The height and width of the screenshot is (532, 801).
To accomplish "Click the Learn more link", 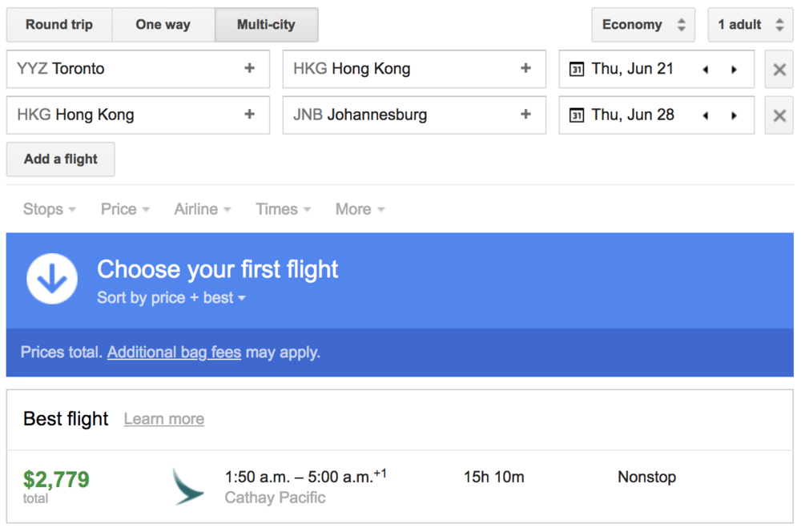I will (164, 419).
